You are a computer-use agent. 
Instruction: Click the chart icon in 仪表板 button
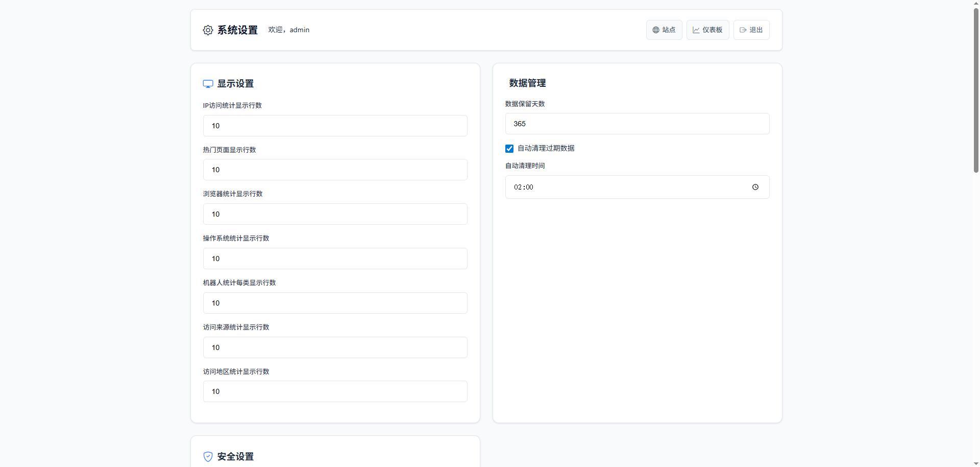point(696,30)
